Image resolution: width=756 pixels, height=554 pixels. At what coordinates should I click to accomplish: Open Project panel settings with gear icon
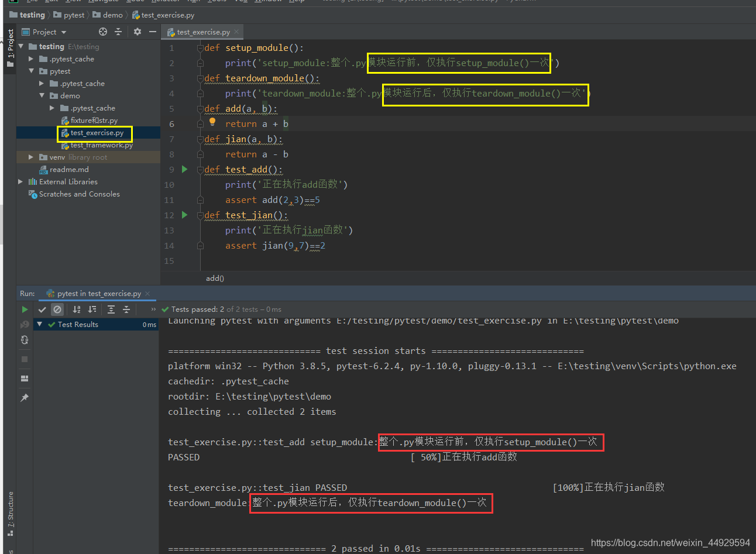[x=137, y=32]
